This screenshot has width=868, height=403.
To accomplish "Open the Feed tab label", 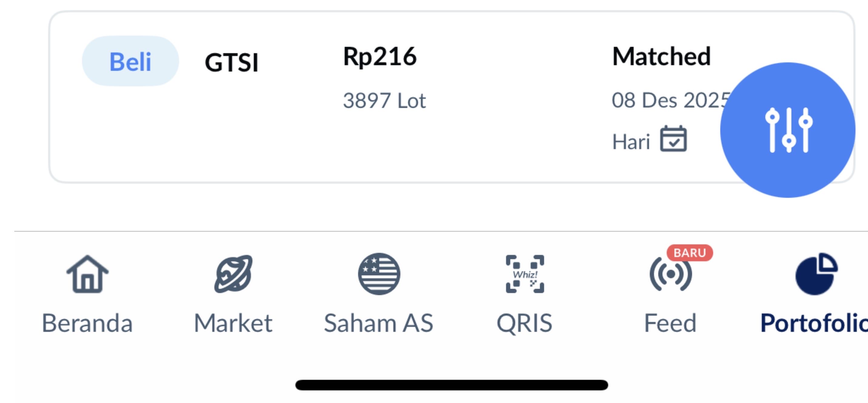I will point(670,323).
